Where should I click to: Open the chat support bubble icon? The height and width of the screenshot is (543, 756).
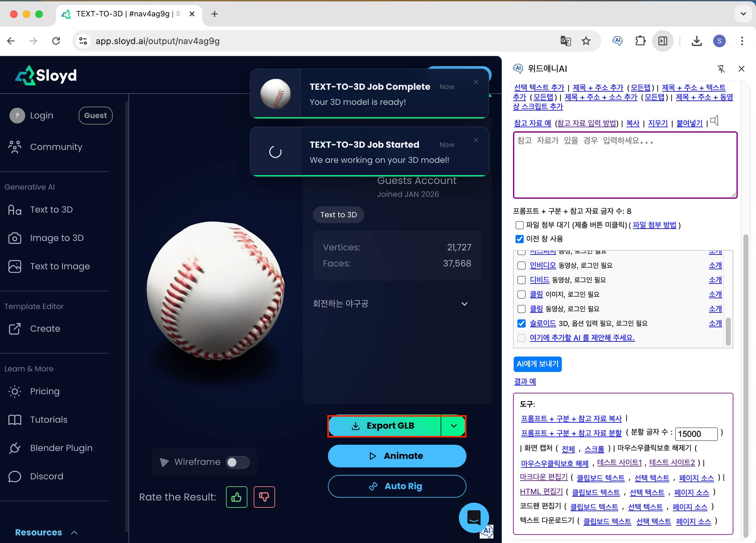pos(474,517)
